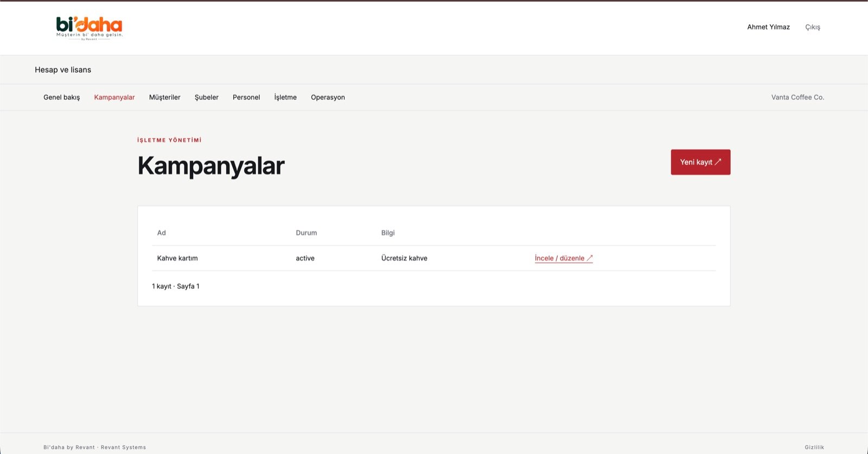This screenshot has width=868, height=454.
Task: Click the bi'daha logo
Action: pyautogui.click(x=90, y=28)
